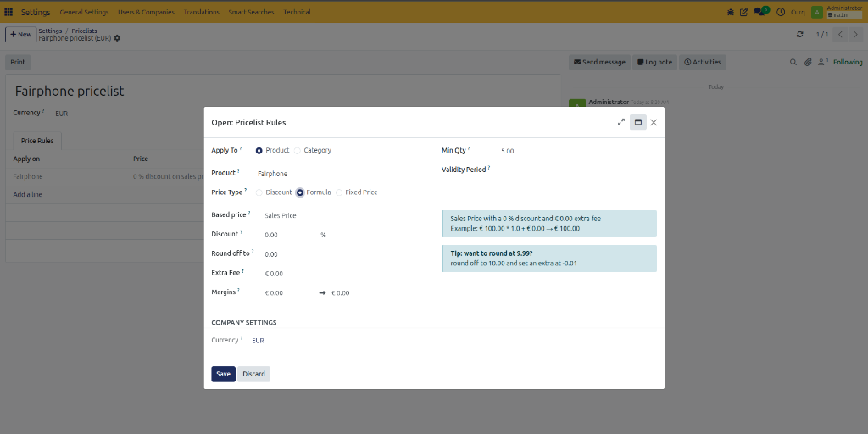
Task: Open the activities clock icon in top bar
Action: coord(781,12)
